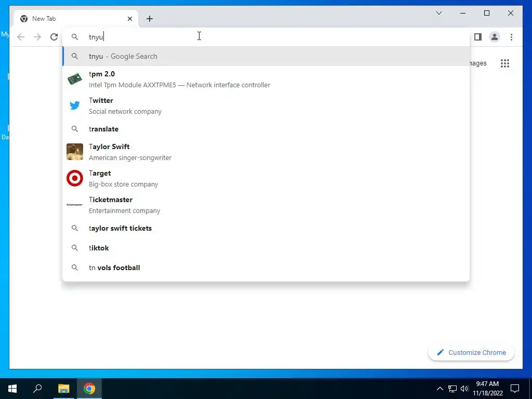Click the Target bullseye logo
Image resolution: width=532 pixels, height=399 pixels.
tap(75, 178)
